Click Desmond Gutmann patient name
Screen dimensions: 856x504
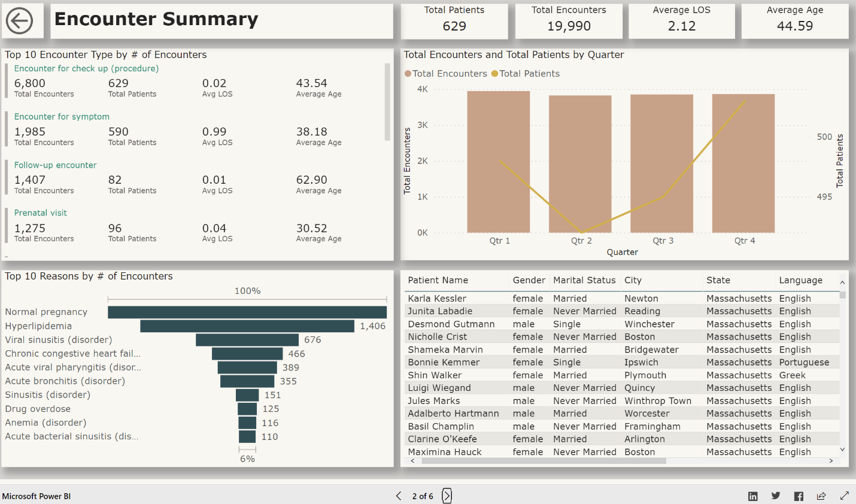pyautogui.click(x=451, y=324)
